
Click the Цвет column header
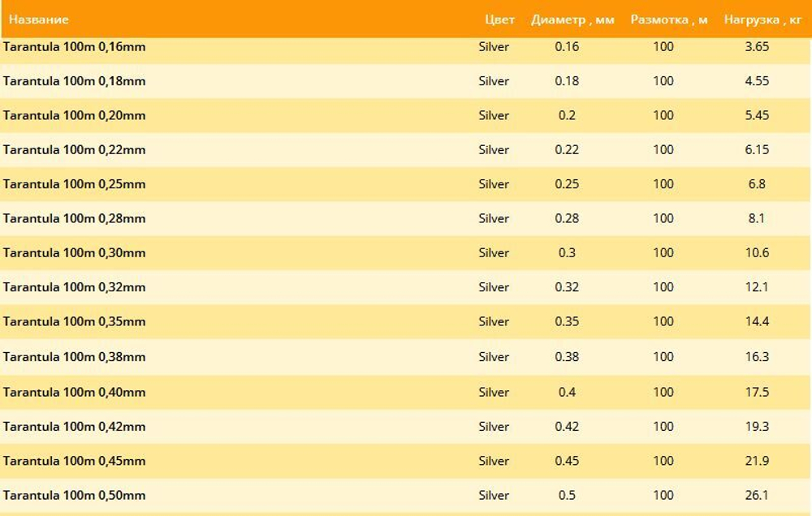(499, 19)
